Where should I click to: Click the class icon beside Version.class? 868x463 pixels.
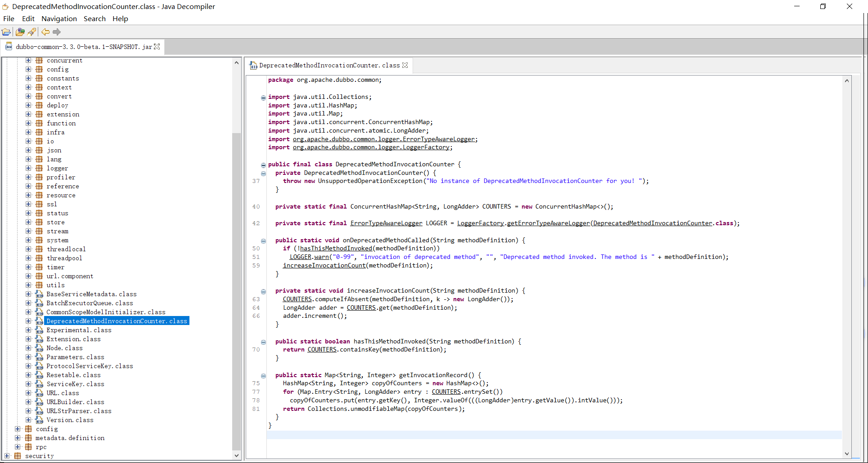[x=39, y=420]
